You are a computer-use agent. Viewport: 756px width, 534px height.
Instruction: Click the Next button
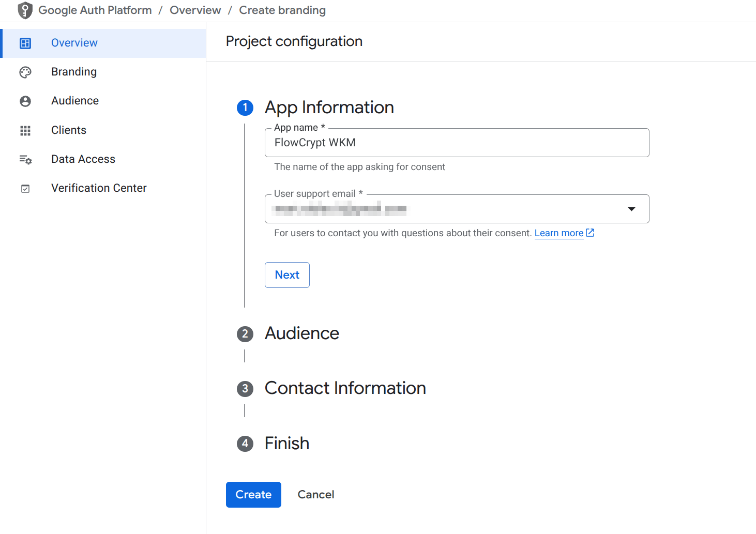(287, 275)
